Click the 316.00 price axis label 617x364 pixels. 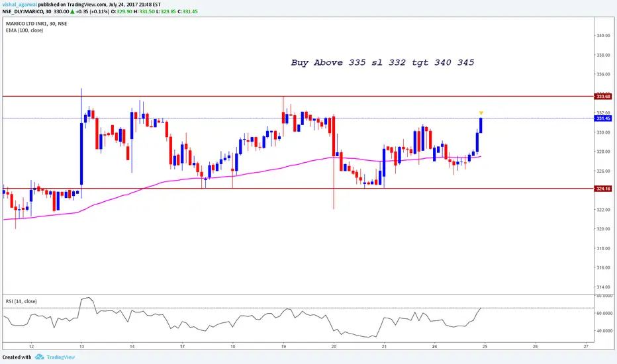[603, 267]
